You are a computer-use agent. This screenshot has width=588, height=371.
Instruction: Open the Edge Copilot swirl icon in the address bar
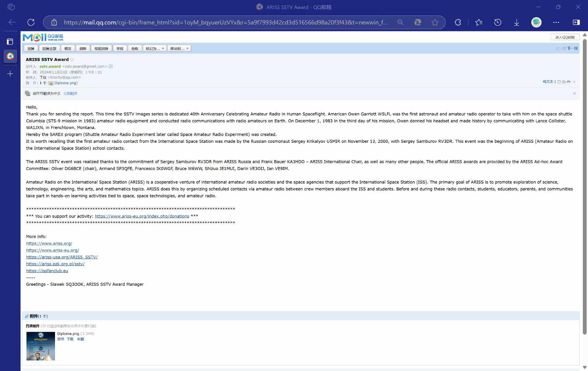click(417, 22)
